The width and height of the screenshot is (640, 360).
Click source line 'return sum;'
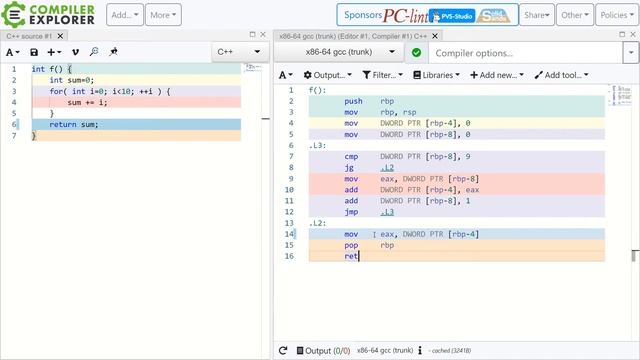click(136, 124)
